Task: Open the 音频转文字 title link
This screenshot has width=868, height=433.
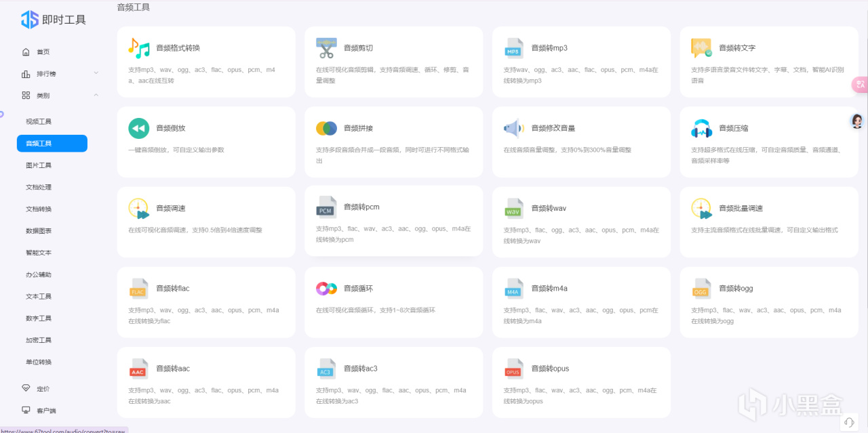Action: 737,48
